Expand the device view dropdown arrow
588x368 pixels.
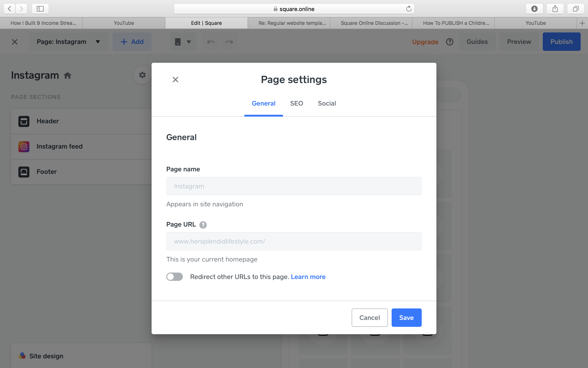(x=189, y=42)
